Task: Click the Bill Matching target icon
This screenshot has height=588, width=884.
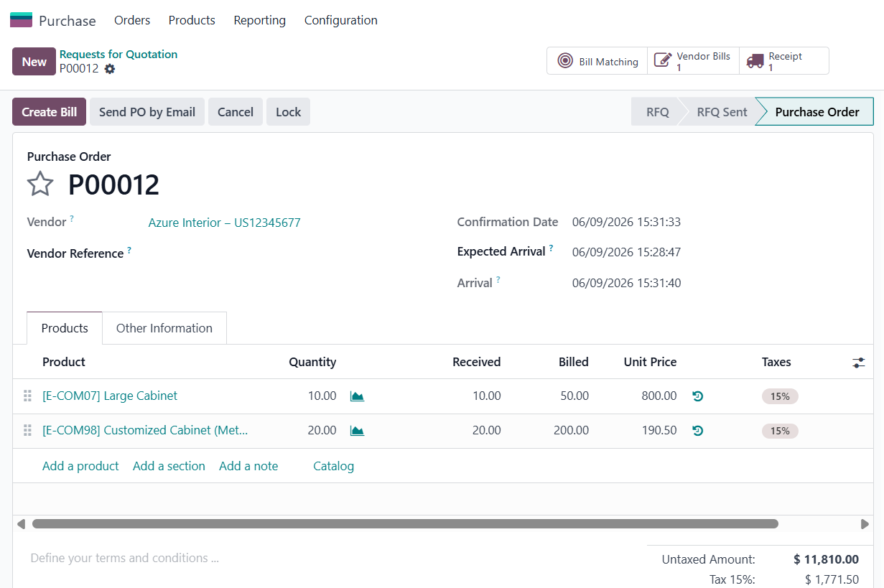Action: [x=566, y=61]
